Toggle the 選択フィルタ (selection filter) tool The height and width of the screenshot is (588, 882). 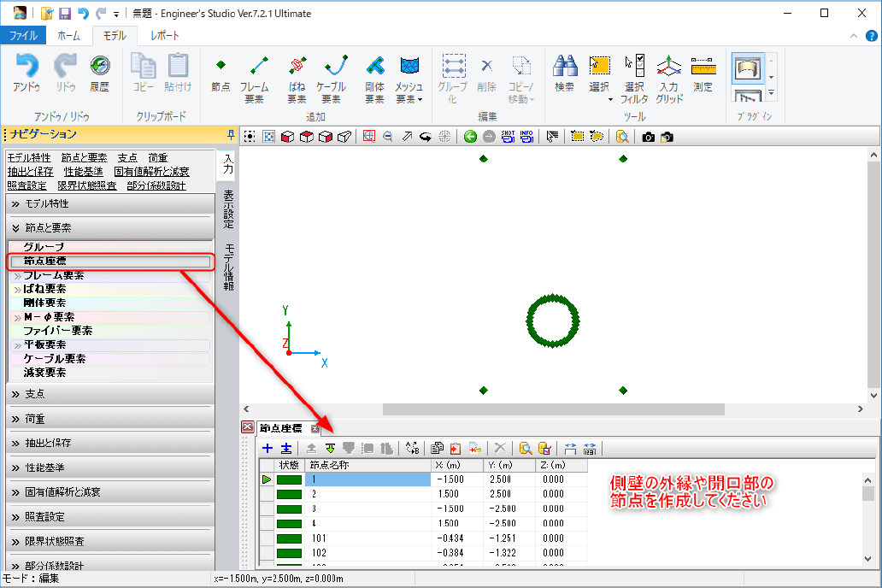[x=635, y=75]
